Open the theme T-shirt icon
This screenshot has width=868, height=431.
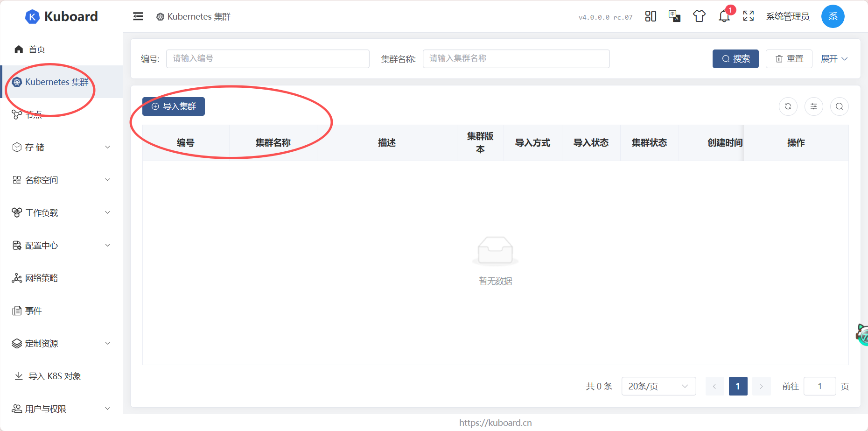tap(699, 16)
